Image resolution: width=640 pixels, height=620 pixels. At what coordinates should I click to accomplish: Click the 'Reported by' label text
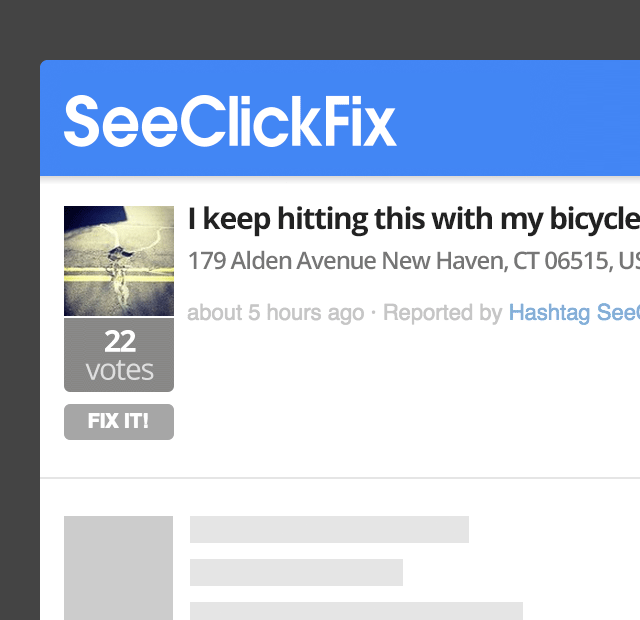tap(442, 313)
